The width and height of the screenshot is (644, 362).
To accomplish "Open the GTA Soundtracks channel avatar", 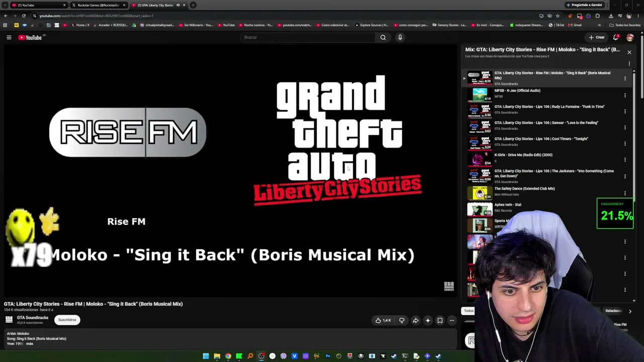I will click(x=9, y=320).
